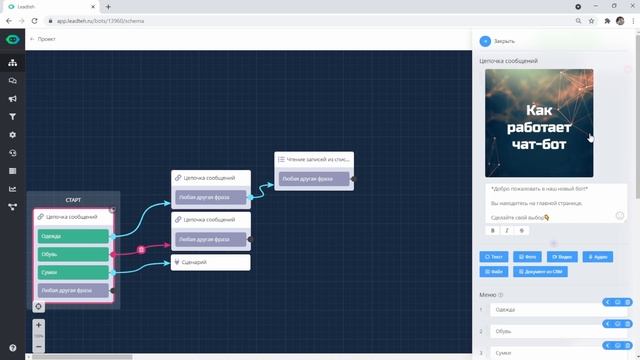Select the 'Чтение записей из спис...' node header
Screen dimensions: 640x360
[x=314, y=160]
